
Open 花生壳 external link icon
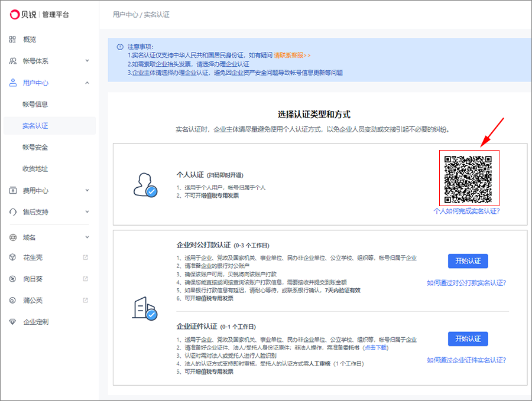point(86,257)
